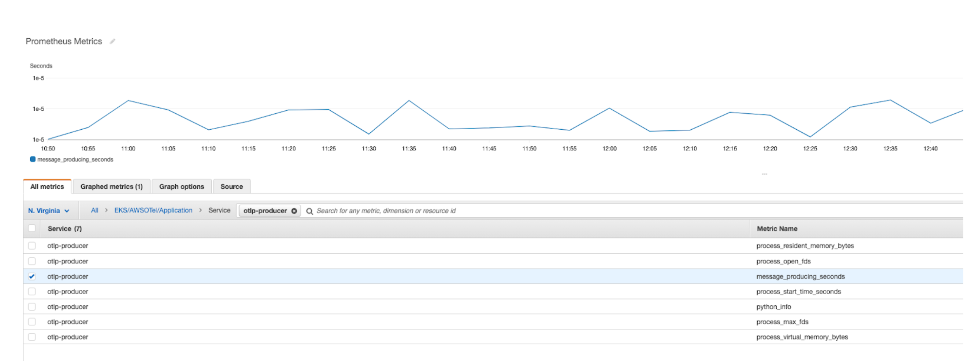Click the process_open_fds metric name
This screenshot has width=980, height=361.
(783, 262)
